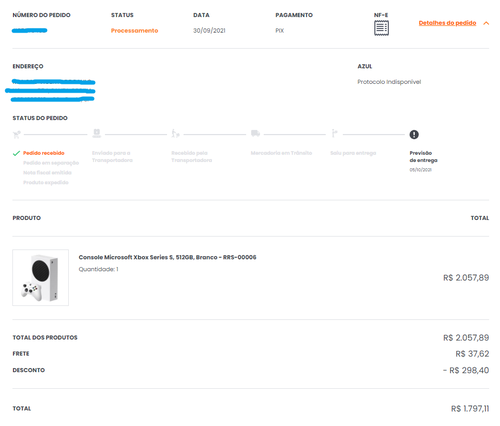The width and height of the screenshot is (500, 426).
Task: Click the Pedido recebido status label
Action: tap(44, 153)
